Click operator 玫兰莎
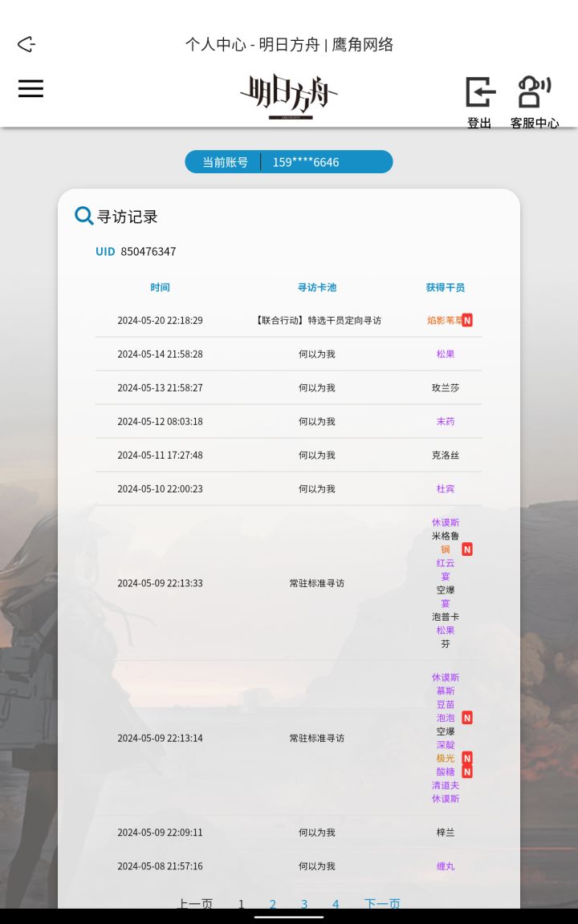 point(446,387)
